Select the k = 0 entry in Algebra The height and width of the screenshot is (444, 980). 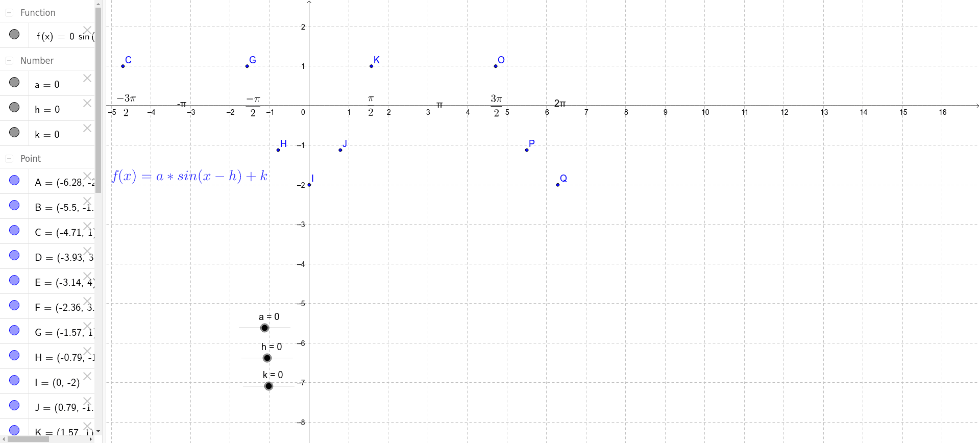[x=47, y=133]
